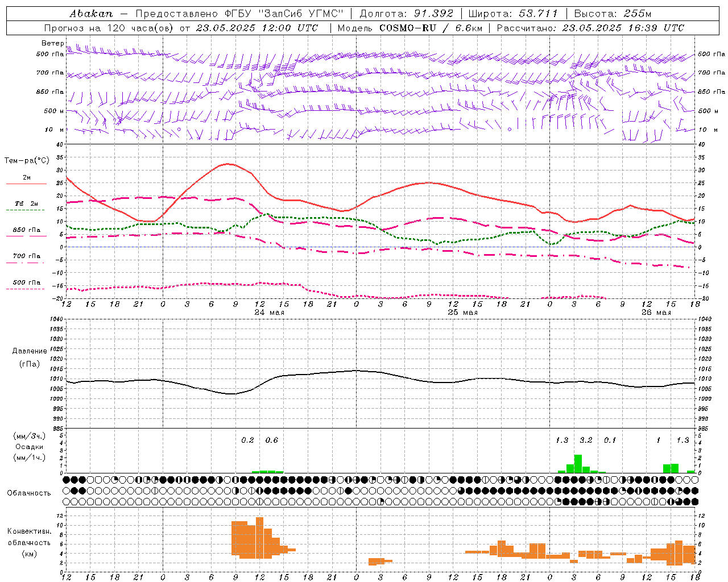Click the station name Abakan in header
The height and width of the screenshot is (582, 728).
[92, 14]
